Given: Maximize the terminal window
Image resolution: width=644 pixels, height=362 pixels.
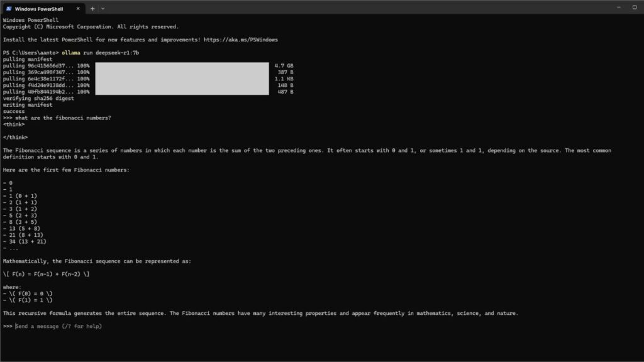Looking at the screenshot, I should pyautogui.click(x=635, y=8).
